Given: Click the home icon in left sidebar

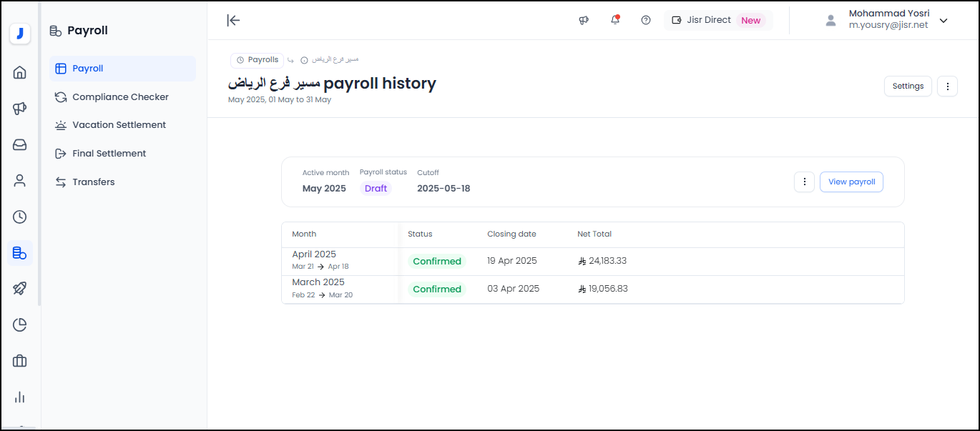Looking at the screenshot, I should click(20, 72).
